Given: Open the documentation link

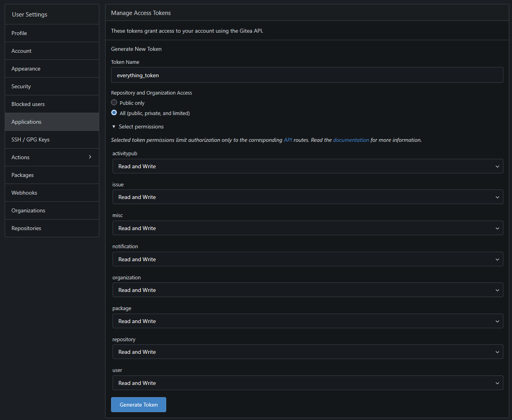Looking at the screenshot, I should click(351, 140).
